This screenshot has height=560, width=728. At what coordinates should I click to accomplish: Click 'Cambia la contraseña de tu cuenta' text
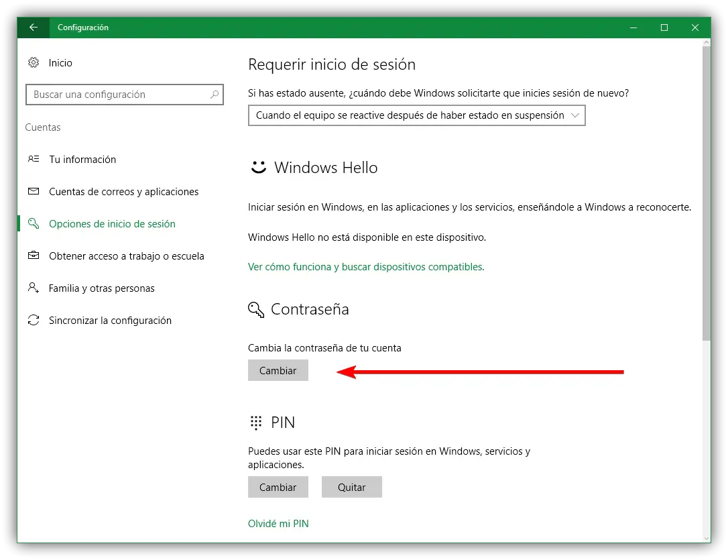(324, 348)
